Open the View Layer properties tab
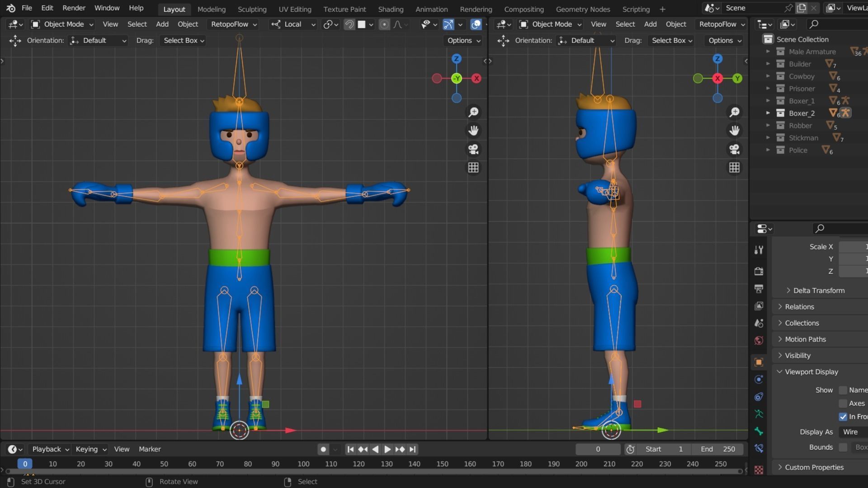The height and width of the screenshot is (488, 868). click(759, 306)
